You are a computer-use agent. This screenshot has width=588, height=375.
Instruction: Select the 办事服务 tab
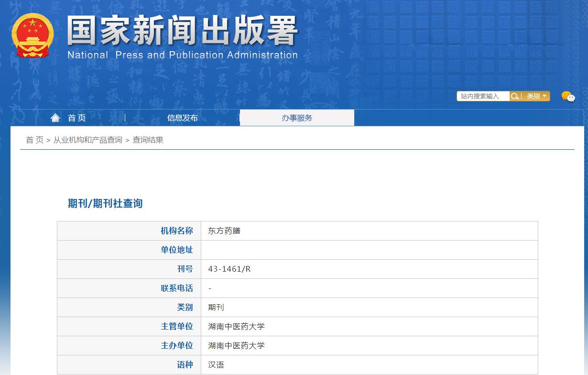coord(297,118)
